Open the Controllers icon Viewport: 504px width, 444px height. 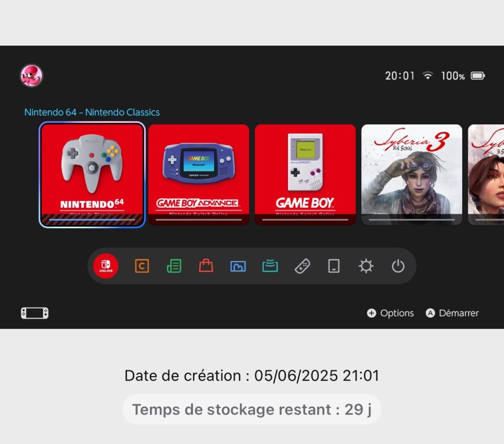click(302, 266)
